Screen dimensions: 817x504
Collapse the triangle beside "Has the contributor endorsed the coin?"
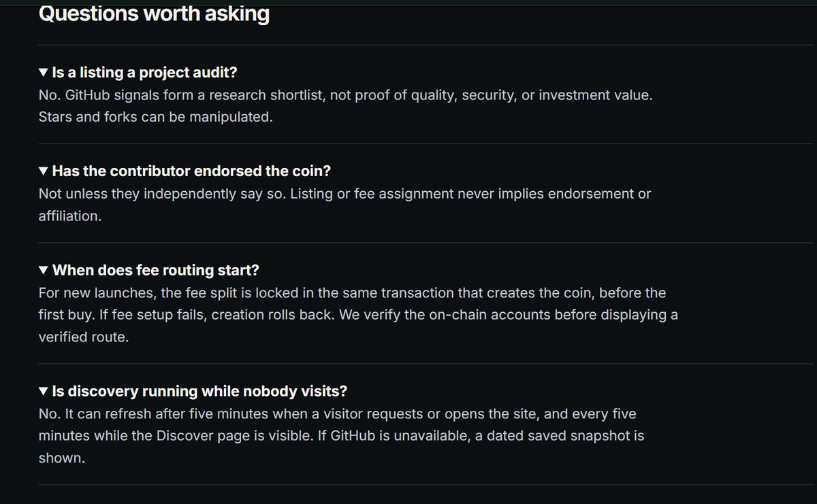click(x=44, y=171)
